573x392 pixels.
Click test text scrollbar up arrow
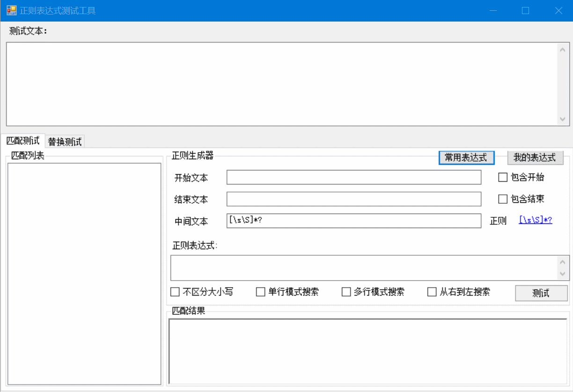click(x=562, y=50)
